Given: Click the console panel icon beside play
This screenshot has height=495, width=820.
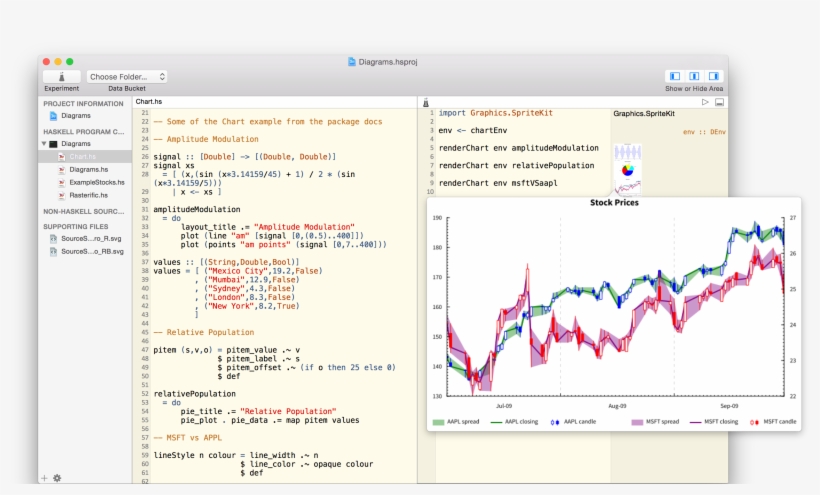Looking at the screenshot, I should point(719,102).
